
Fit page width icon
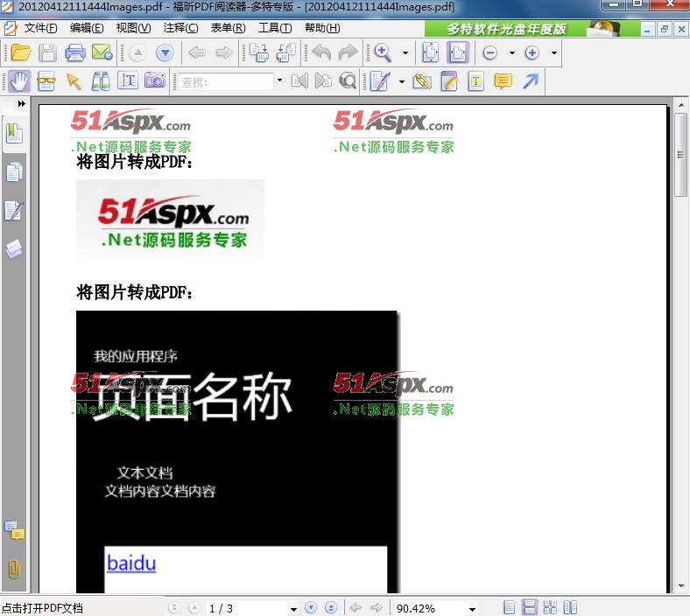point(458,52)
